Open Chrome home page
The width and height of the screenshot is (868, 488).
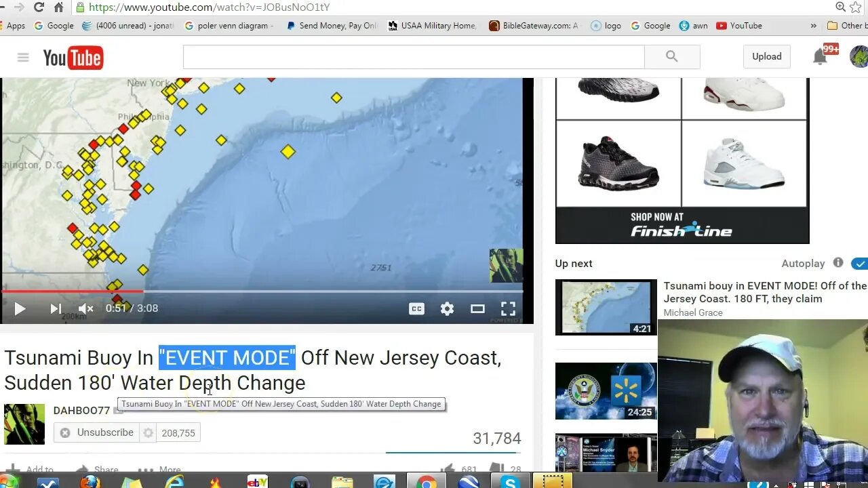pyautogui.click(x=58, y=7)
